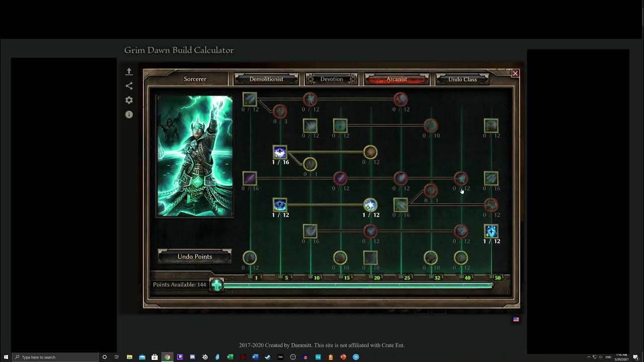This screenshot has height=362, width=644.
Task: Open the Demolitionist mastery tab
Action: tap(266, 79)
